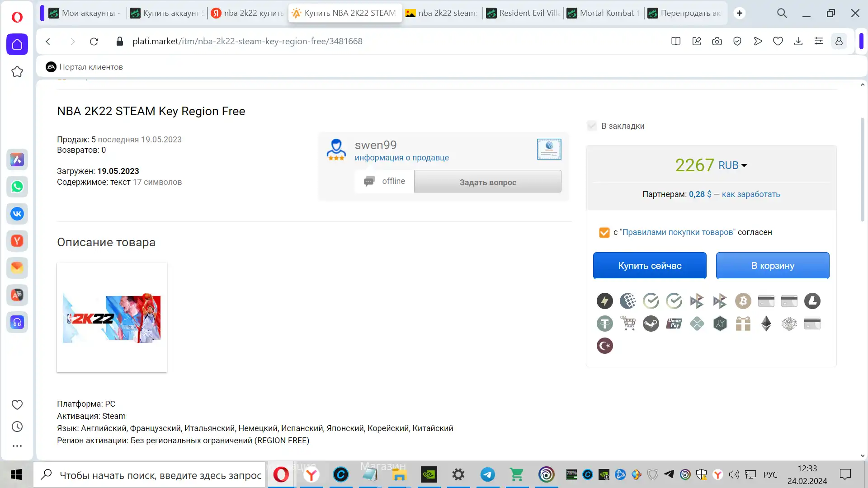Open VK messenger in sidebar
Viewport: 868px width, 488px height.
coord(17,214)
